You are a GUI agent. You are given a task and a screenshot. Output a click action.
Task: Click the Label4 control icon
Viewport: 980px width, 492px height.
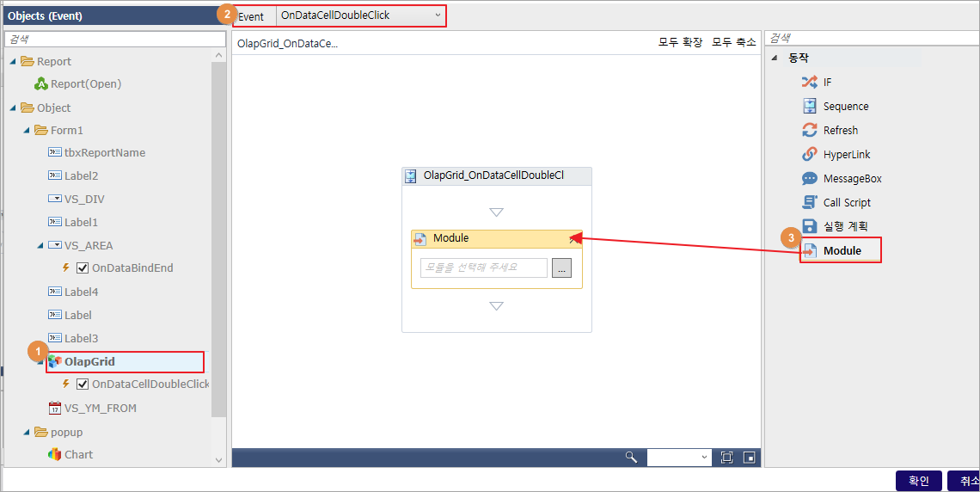coord(55,292)
